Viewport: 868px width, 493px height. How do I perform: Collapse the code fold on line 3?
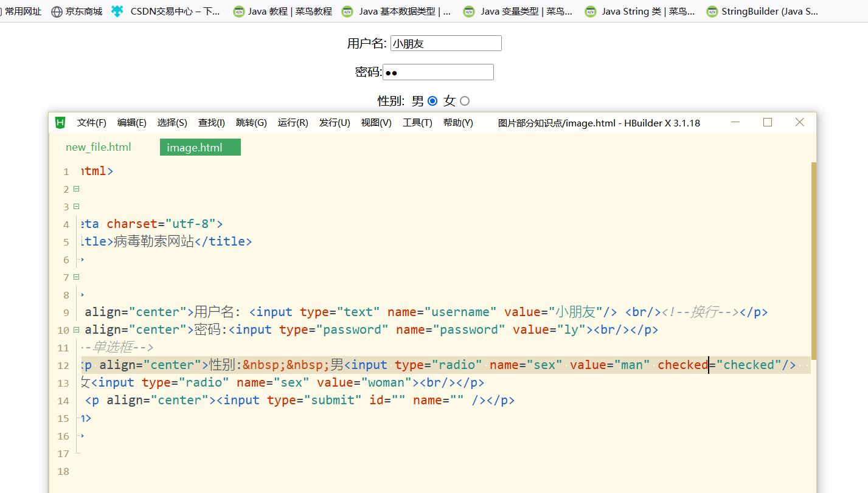[x=76, y=207]
